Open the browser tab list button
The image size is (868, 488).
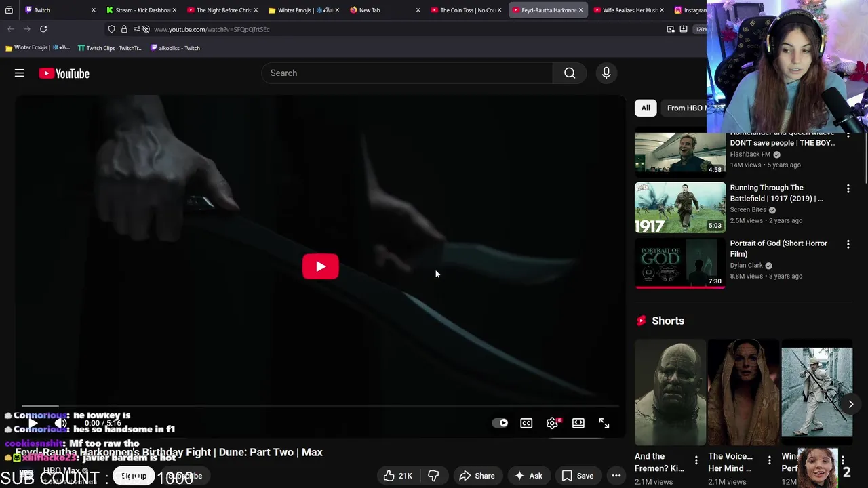coord(9,10)
